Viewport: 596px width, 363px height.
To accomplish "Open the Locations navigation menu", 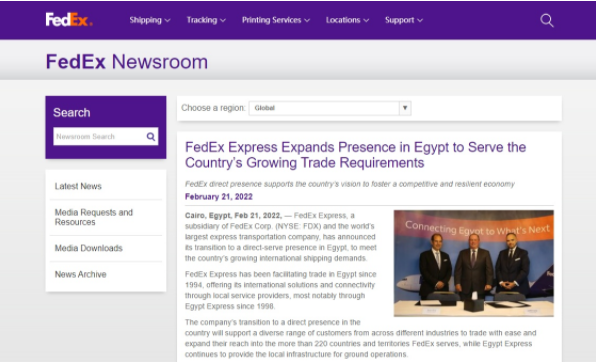I will coord(347,20).
